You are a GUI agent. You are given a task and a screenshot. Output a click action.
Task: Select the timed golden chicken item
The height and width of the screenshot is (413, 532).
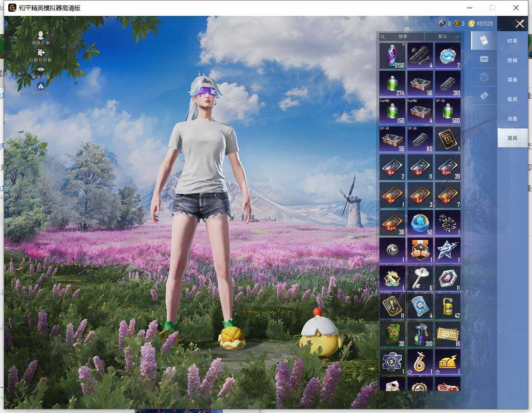(448, 362)
